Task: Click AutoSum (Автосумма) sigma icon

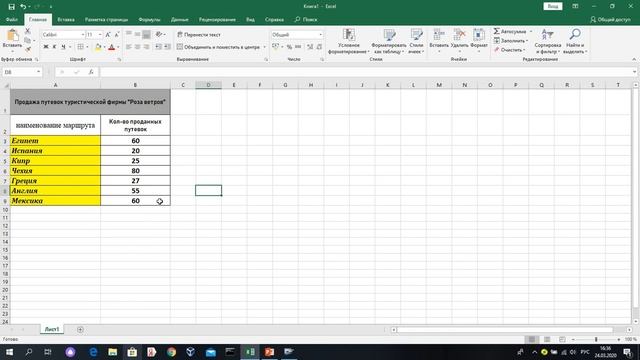Action: pos(497,31)
